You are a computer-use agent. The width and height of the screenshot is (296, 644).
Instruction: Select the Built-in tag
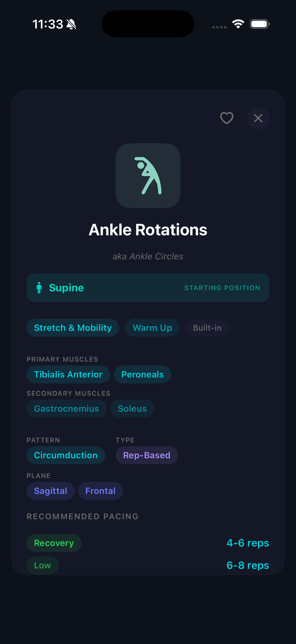click(207, 327)
